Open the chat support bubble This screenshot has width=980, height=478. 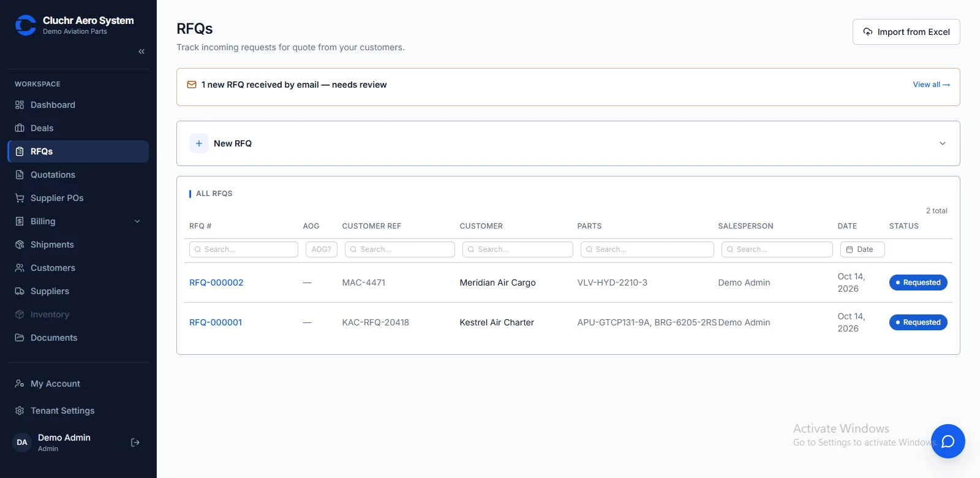[948, 441]
